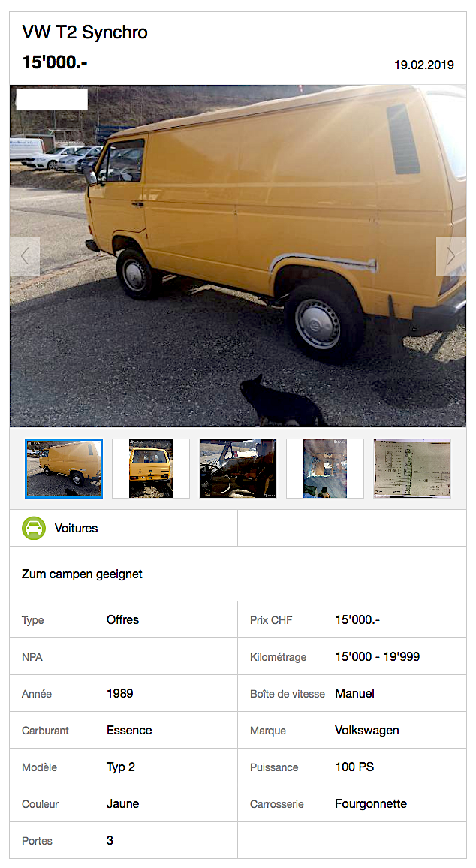This screenshot has height=868, width=476.
Task: View the third thumbnail of van interior
Action: click(x=238, y=469)
